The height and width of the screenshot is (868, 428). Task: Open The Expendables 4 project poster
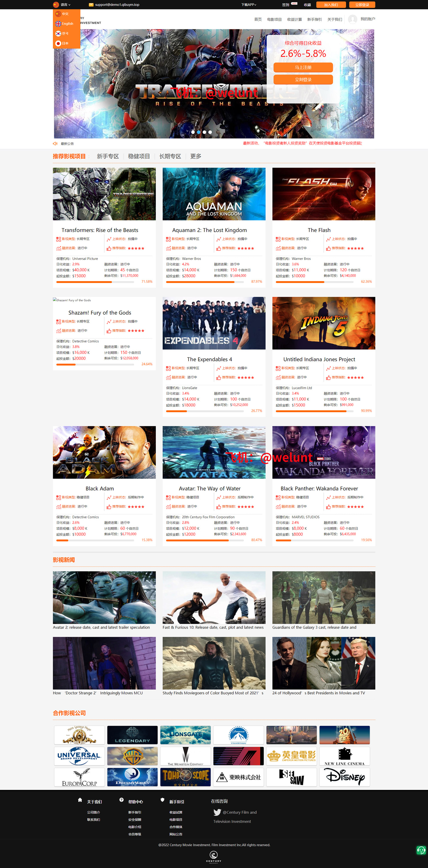click(x=214, y=323)
